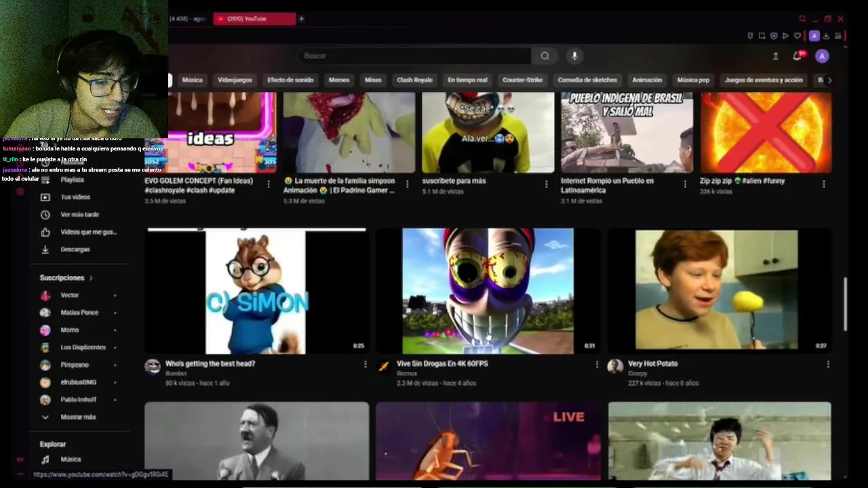868x488 pixels.
Task: Open the channel avatar beside Vive Sin Drogas
Action: click(x=384, y=367)
